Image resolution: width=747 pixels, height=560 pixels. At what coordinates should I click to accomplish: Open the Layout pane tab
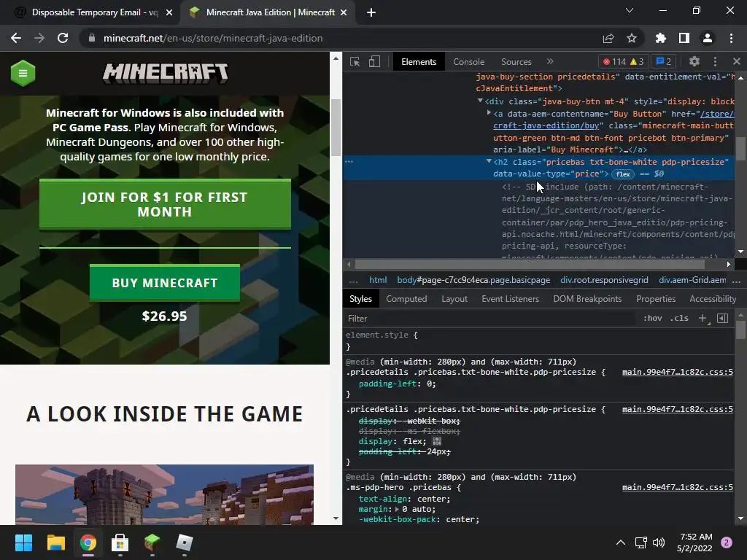[454, 298]
